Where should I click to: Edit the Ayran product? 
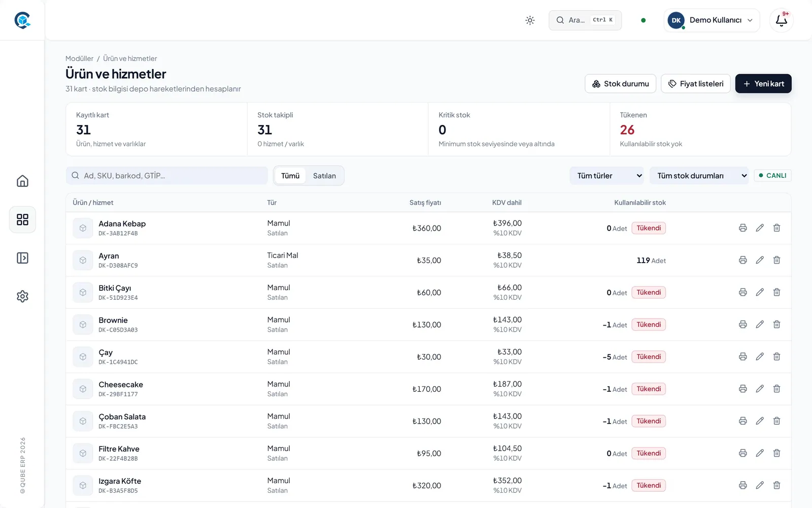(x=760, y=260)
